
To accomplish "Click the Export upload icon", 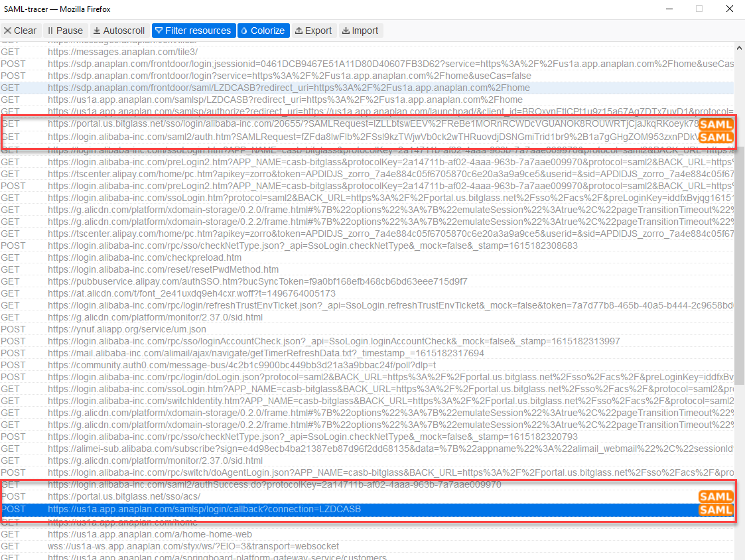I will point(299,31).
